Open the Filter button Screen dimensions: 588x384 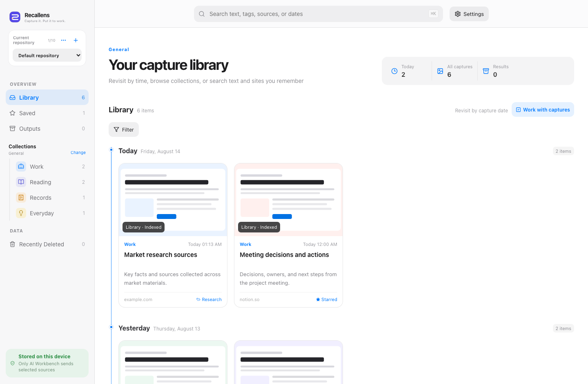(124, 129)
